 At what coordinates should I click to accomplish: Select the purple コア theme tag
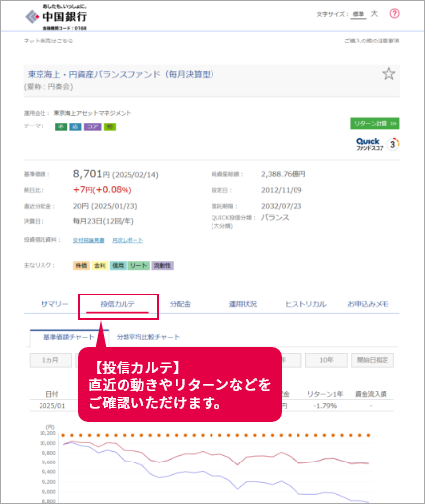click(92, 126)
